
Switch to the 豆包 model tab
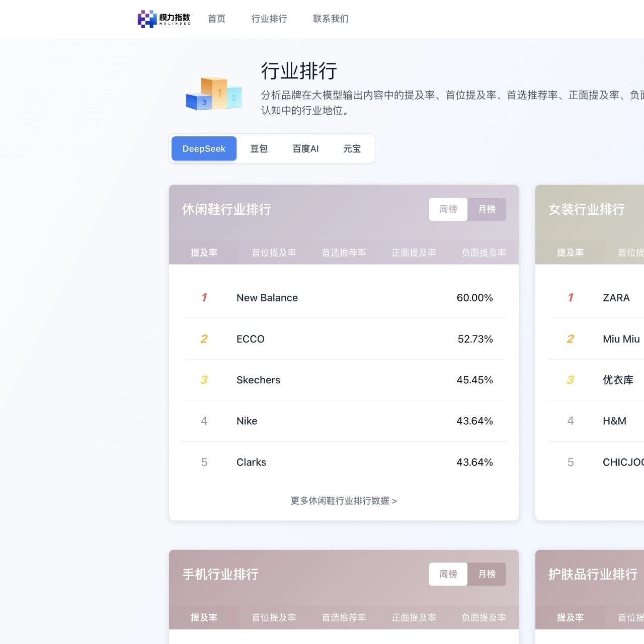(259, 148)
